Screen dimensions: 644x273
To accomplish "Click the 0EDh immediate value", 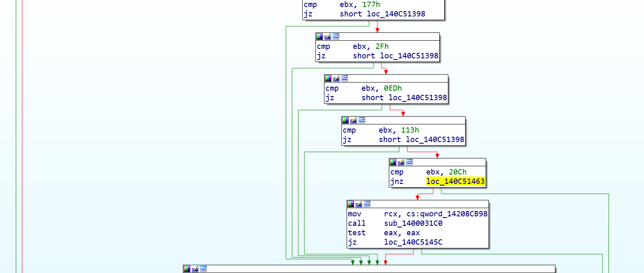I will 393,88.
